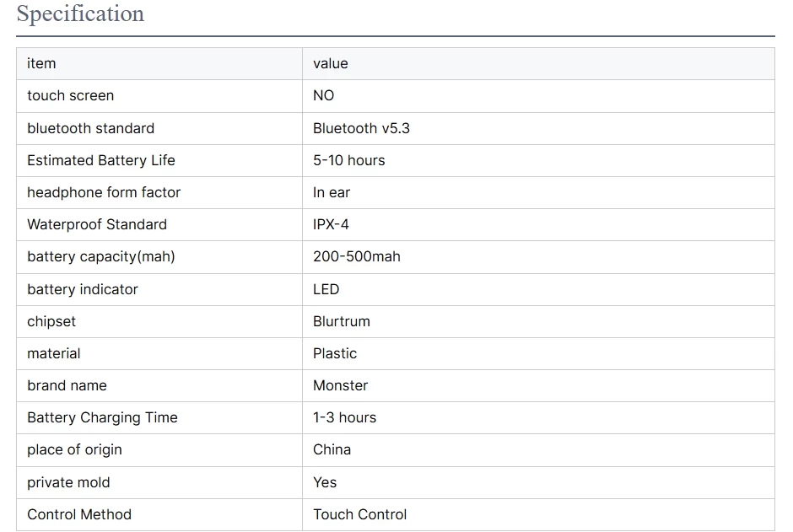Image resolution: width=793 pixels, height=532 pixels.
Task: Click the 'Battery Charging Time' label
Action: [102, 417]
